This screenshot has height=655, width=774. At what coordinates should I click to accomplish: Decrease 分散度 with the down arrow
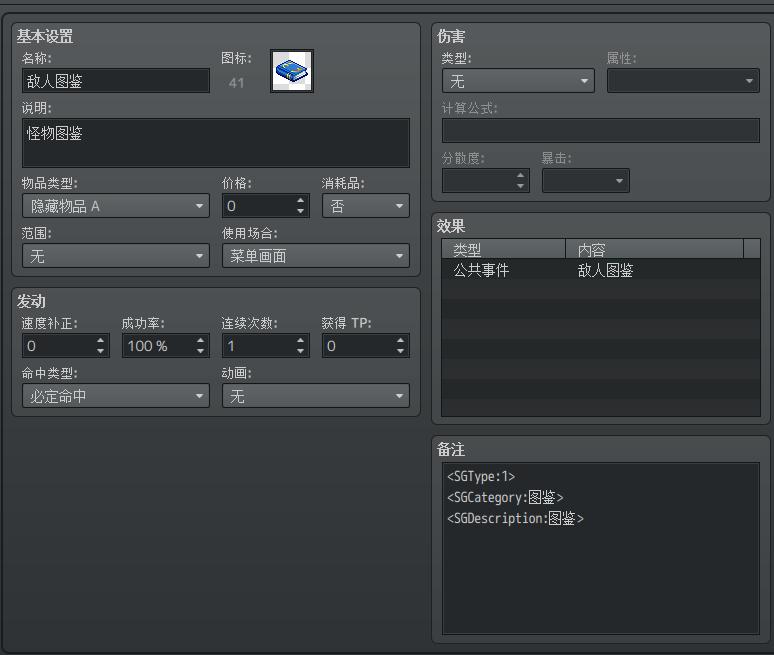coord(520,186)
